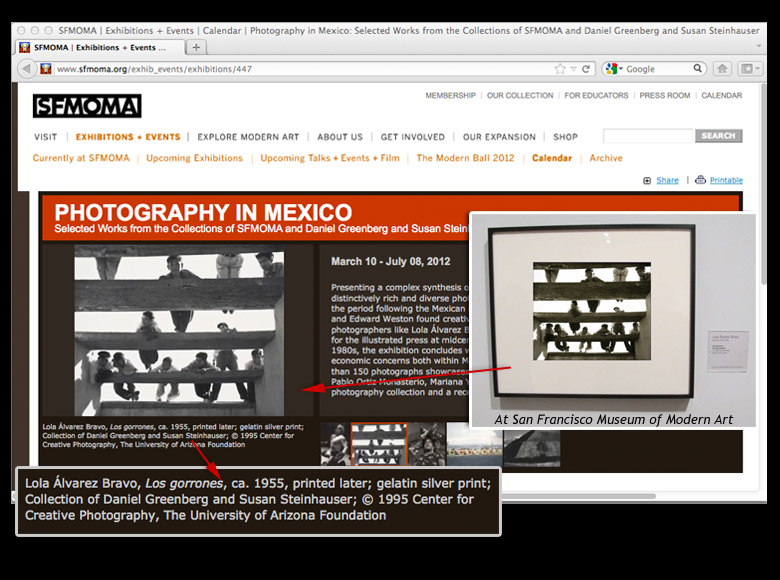The height and width of the screenshot is (580, 780).
Task: Click the share plus icon
Action: tap(647, 180)
